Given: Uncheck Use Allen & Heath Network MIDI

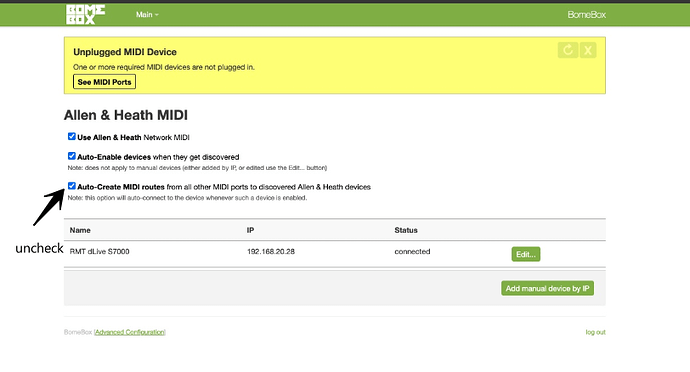Looking at the screenshot, I should click(72, 136).
